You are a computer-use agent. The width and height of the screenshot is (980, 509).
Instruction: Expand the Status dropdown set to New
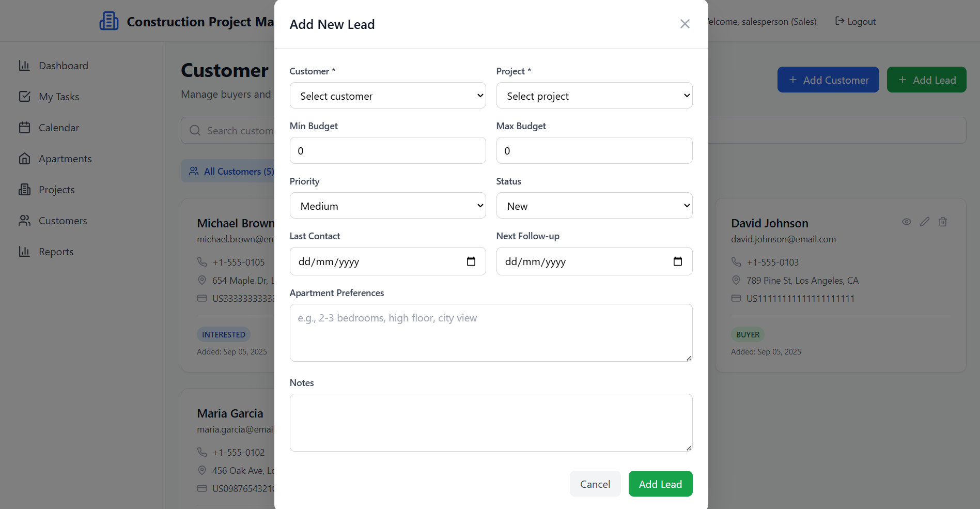click(594, 206)
